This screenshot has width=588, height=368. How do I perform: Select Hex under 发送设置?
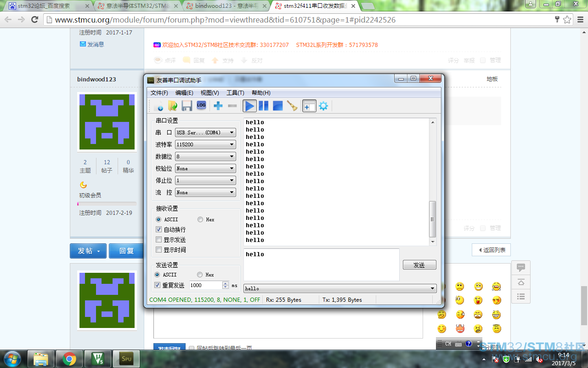tap(200, 275)
